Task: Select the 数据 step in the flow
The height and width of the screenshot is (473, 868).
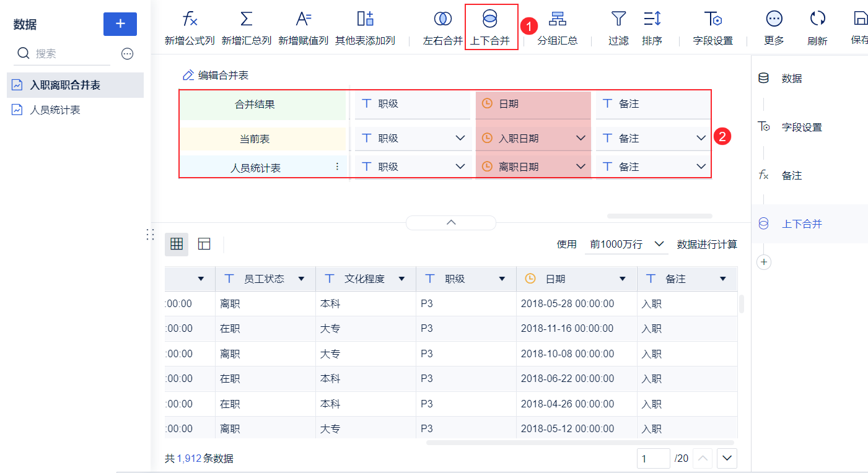Action: click(781, 79)
